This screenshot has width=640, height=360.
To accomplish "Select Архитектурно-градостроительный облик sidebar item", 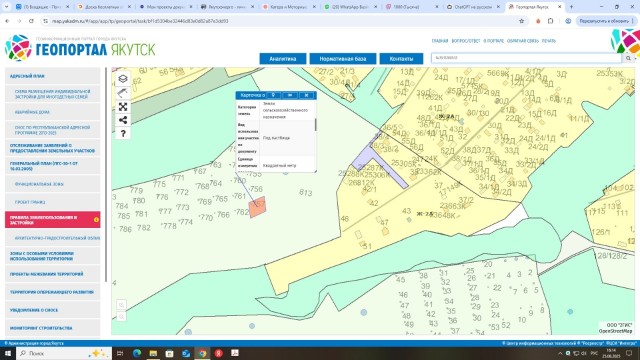I will (x=52, y=238).
